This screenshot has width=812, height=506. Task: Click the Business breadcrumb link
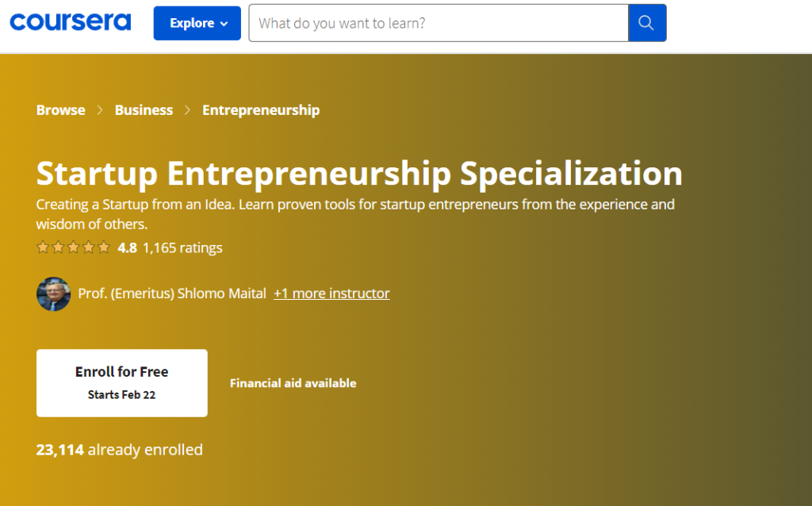click(144, 110)
